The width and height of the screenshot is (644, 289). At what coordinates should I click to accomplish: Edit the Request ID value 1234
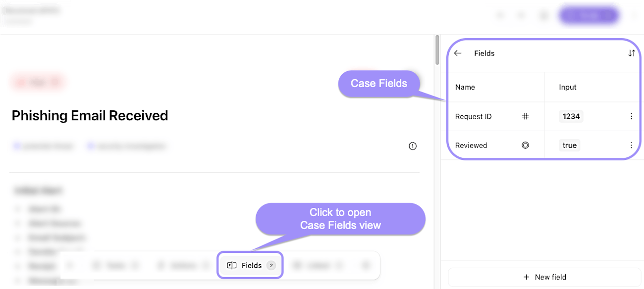(x=571, y=117)
